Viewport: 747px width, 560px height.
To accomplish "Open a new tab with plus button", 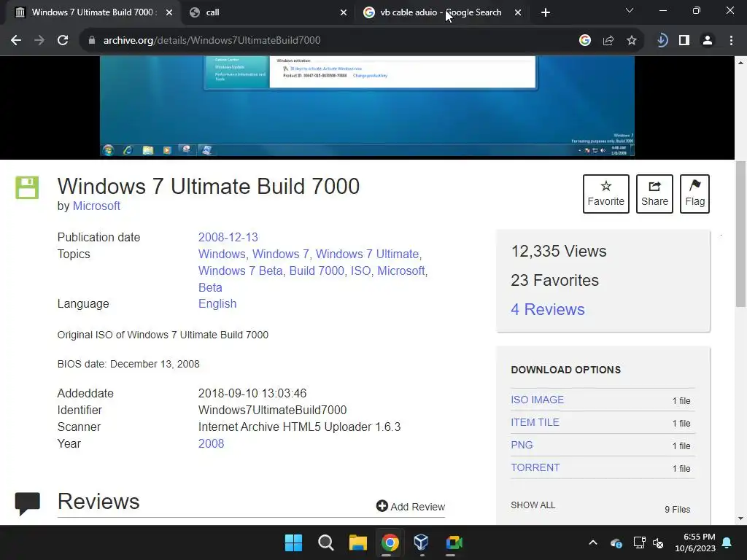I will coord(546,12).
